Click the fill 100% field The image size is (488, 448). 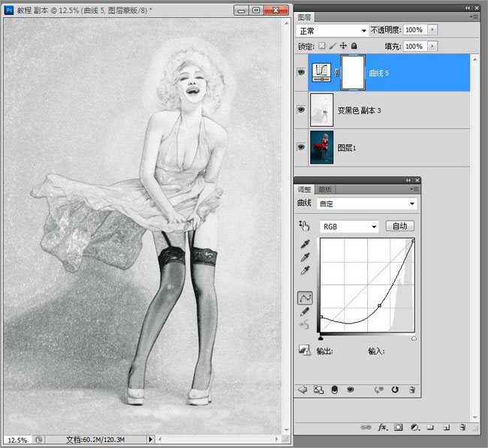click(x=415, y=46)
